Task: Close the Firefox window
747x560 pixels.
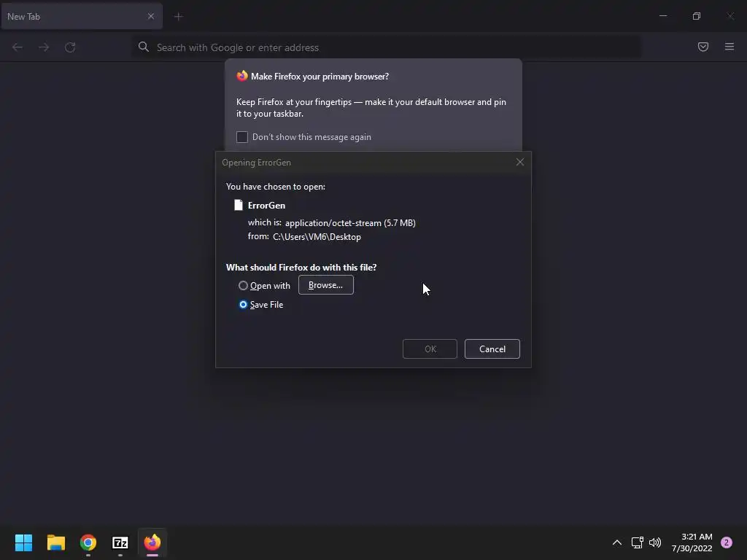Action: coord(730,16)
